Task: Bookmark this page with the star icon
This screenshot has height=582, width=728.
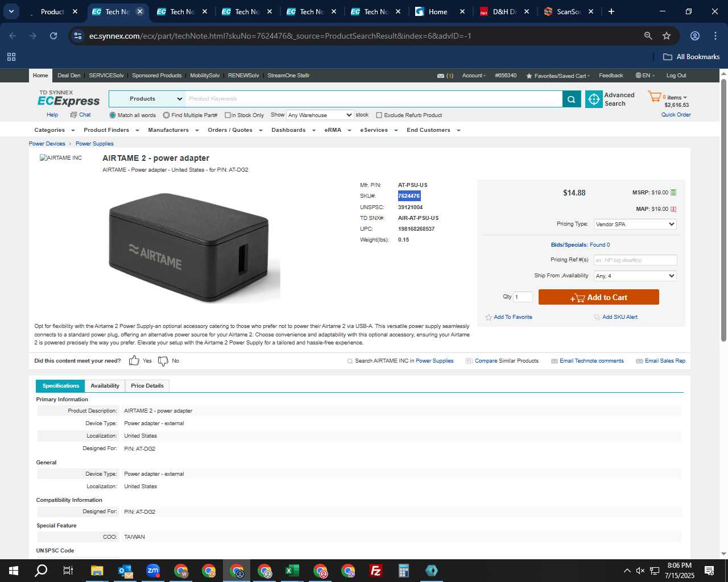Action: click(667, 36)
